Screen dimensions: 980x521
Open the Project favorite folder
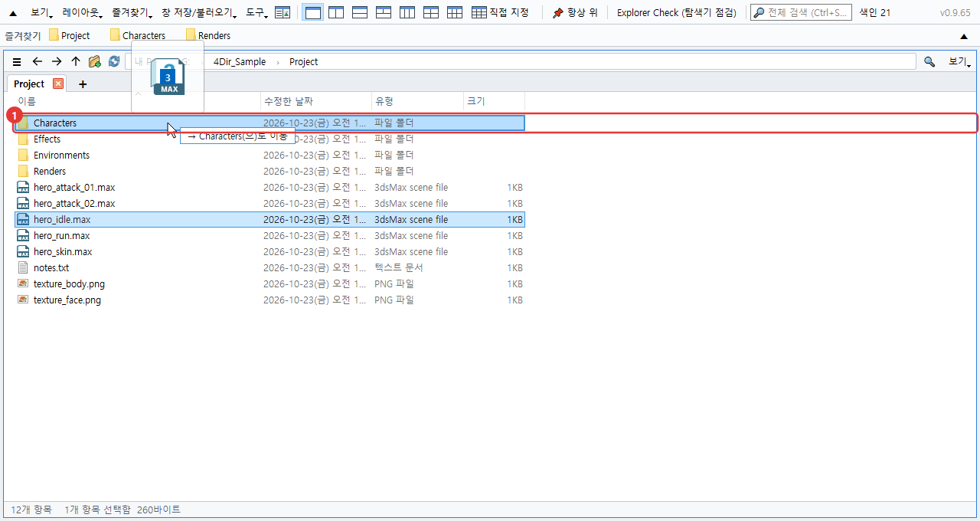tap(69, 35)
